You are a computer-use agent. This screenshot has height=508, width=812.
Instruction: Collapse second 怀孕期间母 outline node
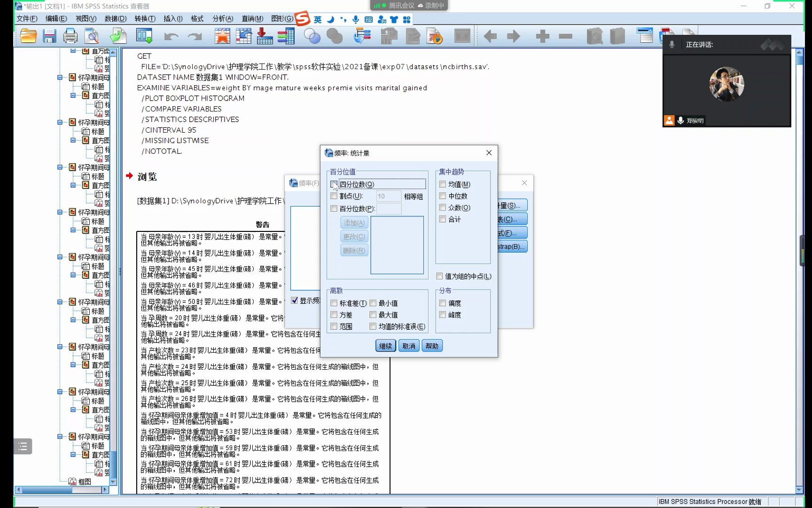coord(60,122)
